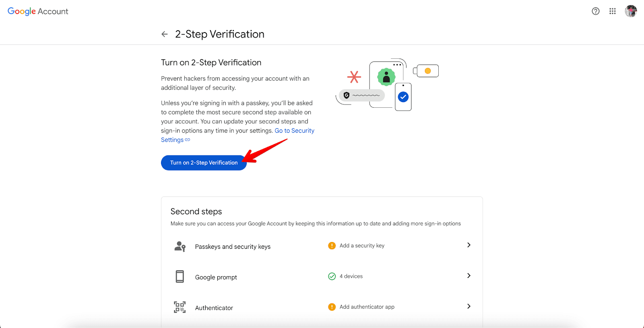The width and height of the screenshot is (644, 328).
Task: Select the Add a security key text
Action: pyautogui.click(x=362, y=246)
